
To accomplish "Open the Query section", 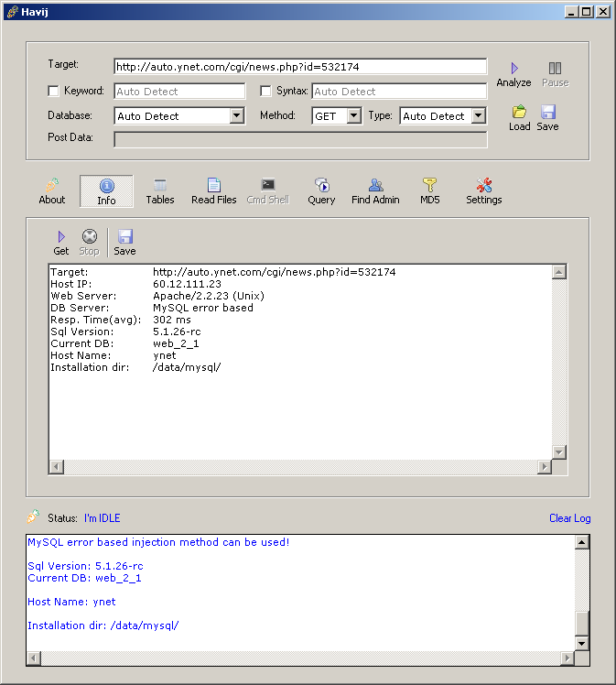I will [322, 191].
